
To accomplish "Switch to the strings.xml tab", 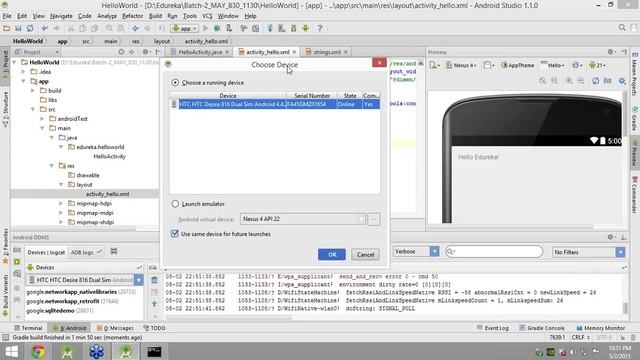I will pos(327,52).
